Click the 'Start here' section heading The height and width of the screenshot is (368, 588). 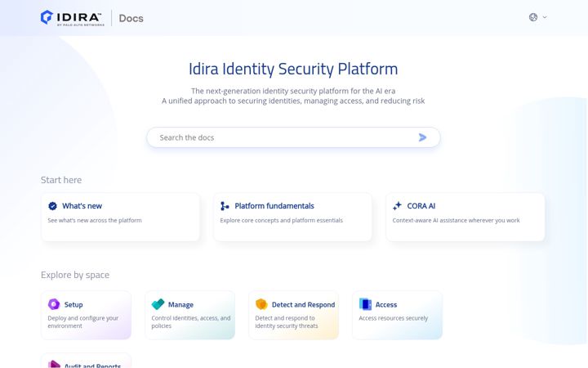tap(61, 180)
